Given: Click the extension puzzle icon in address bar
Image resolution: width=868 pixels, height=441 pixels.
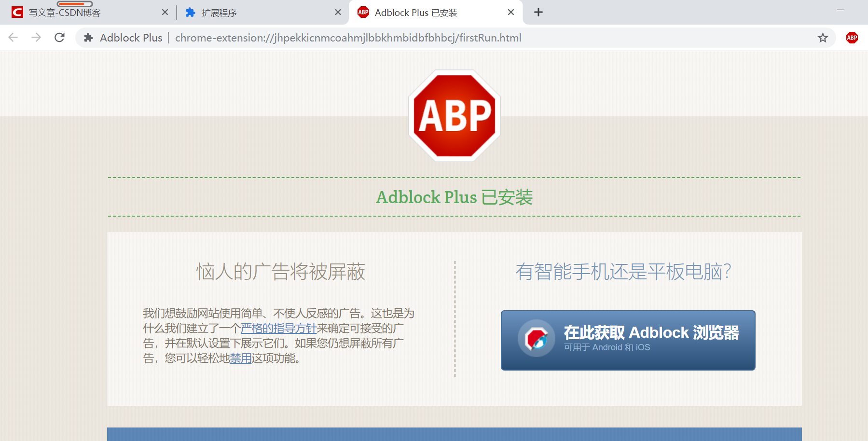Looking at the screenshot, I should pyautogui.click(x=89, y=38).
